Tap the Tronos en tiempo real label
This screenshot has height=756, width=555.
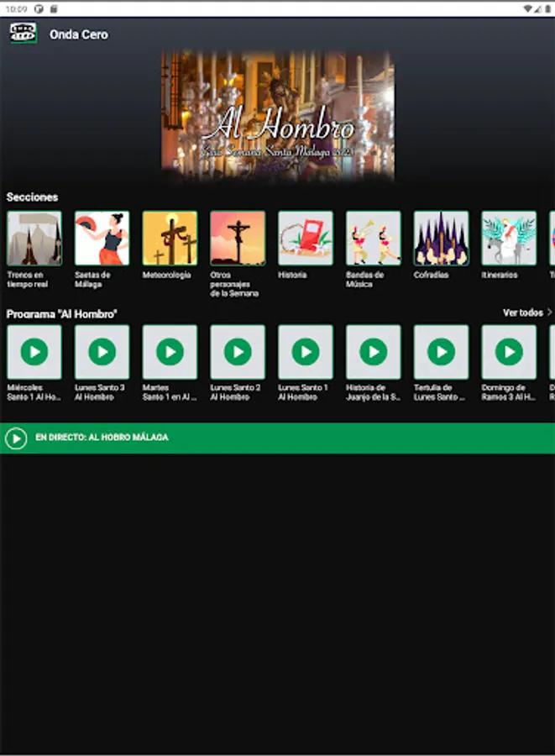pyautogui.click(x=28, y=280)
